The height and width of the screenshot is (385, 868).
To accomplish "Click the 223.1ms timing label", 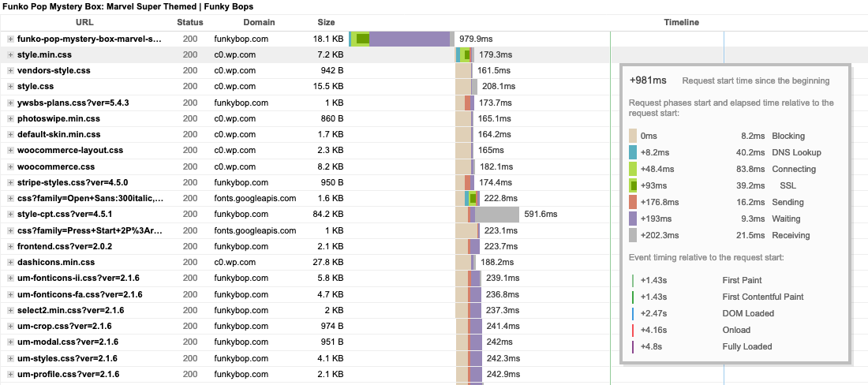I will pos(501,230).
